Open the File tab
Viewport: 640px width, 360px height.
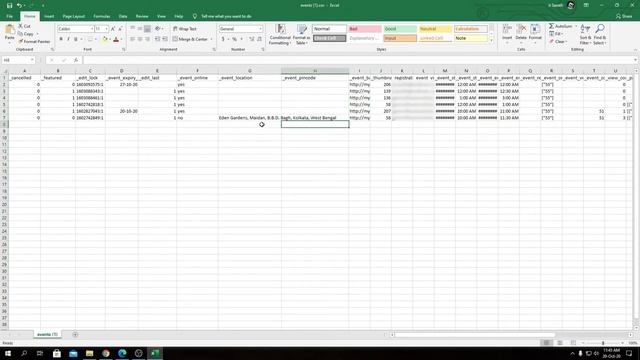click(x=9, y=16)
